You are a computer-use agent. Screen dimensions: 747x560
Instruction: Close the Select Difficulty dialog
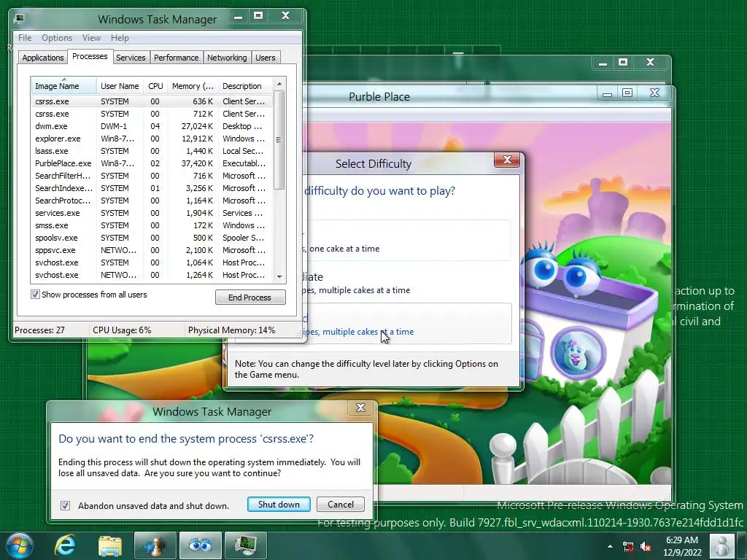507,160
